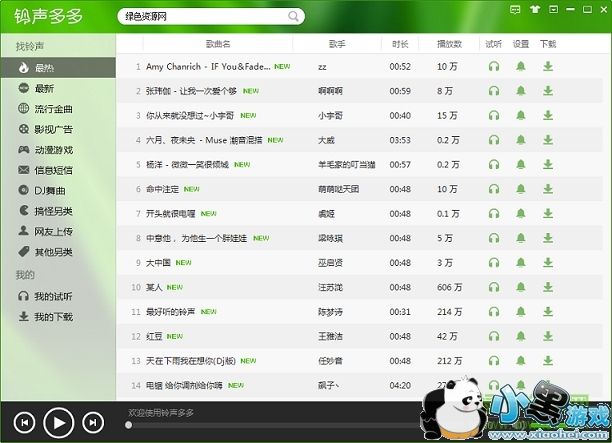Screen dimensions: 612x443
Task: Sort by 歌曲名 column header
Action: (x=218, y=44)
